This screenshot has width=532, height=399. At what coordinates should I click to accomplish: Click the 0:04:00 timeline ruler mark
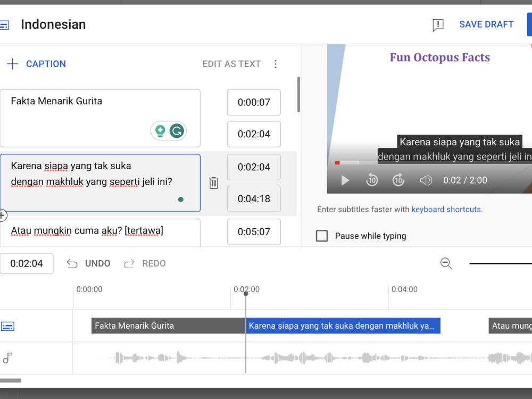click(404, 289)
